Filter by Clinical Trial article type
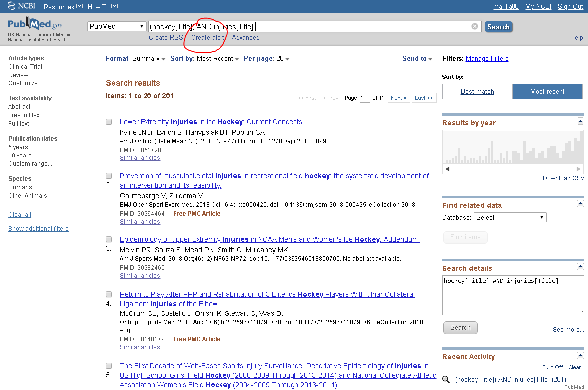The height and width of the screenshot is (390, 588). (25, 67)
